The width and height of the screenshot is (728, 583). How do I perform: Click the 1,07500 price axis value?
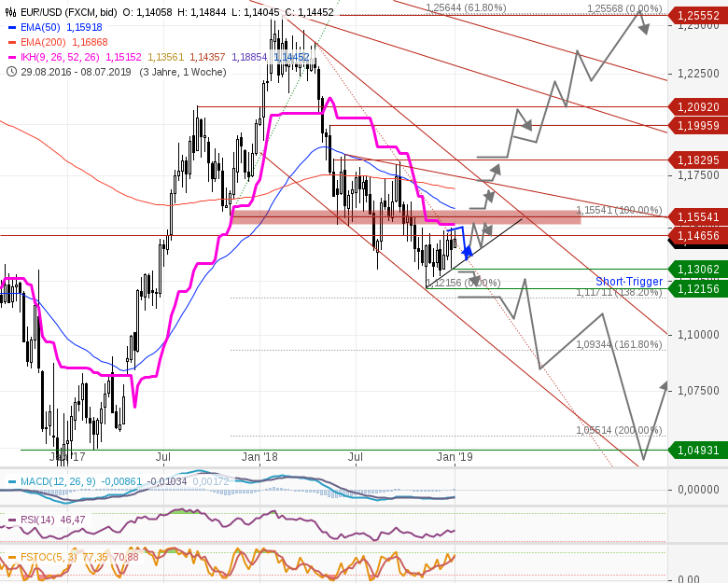[x=698, y=390]
